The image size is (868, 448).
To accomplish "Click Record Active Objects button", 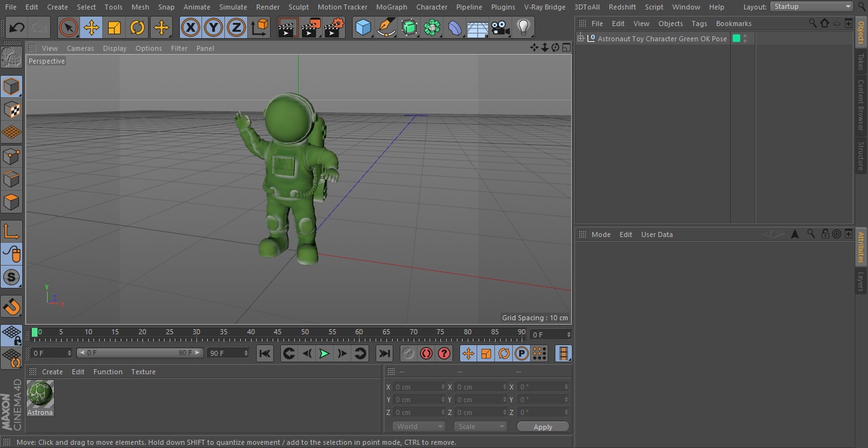I will pyautogui.click(x=409, y=353).
